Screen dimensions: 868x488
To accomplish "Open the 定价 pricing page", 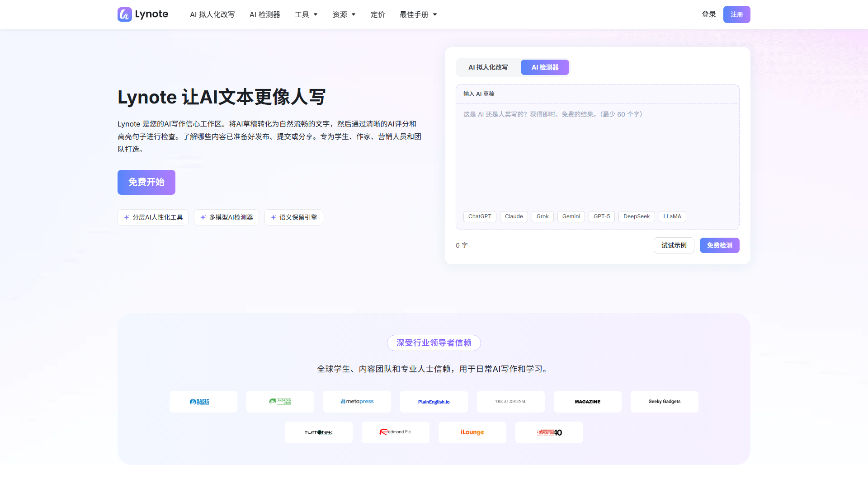I will pyautogui.click(x=378, y=14).
